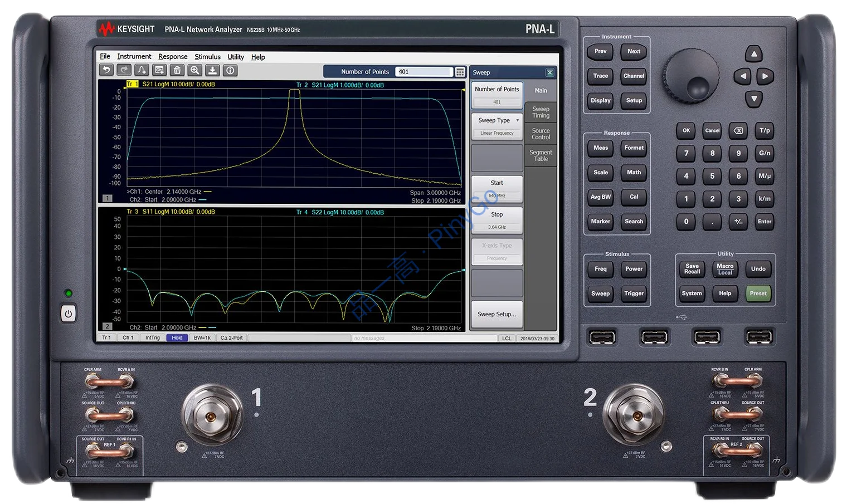Click the Number of Points entry field showing 401
The width and height of the screenshot is (847, 504).
coord(423,72)
